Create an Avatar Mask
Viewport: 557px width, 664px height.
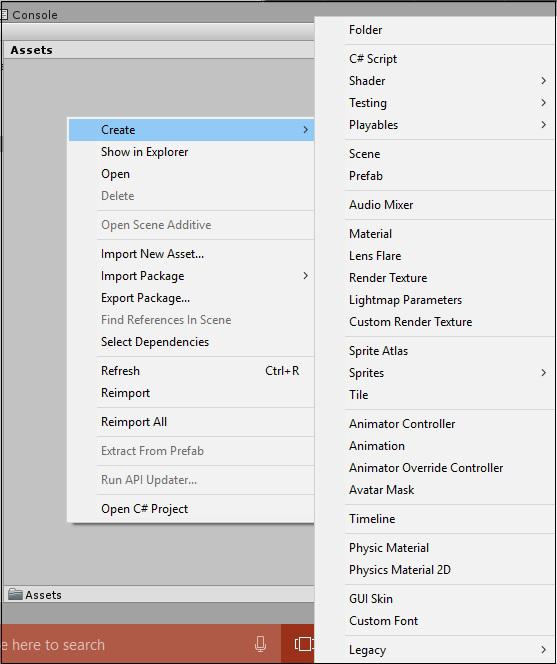435,490
